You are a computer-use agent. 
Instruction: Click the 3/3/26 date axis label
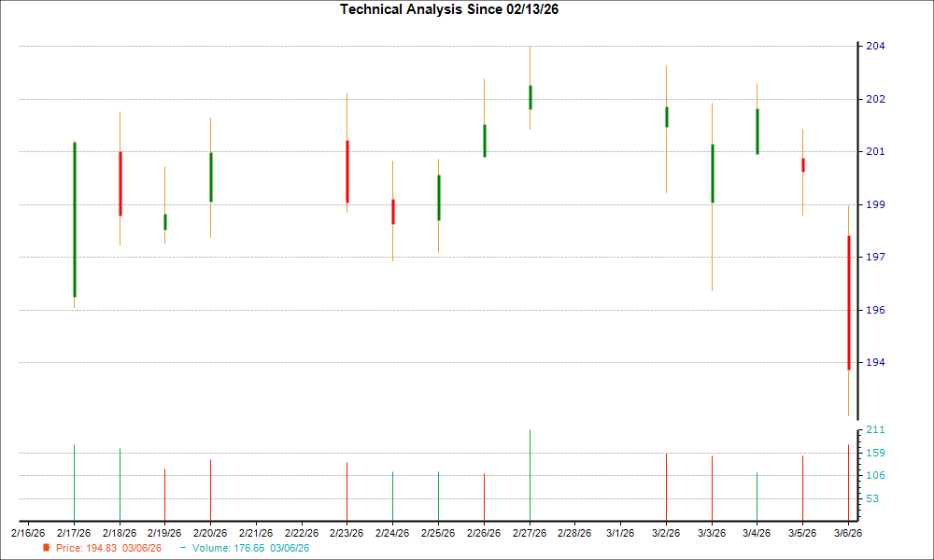712,533
